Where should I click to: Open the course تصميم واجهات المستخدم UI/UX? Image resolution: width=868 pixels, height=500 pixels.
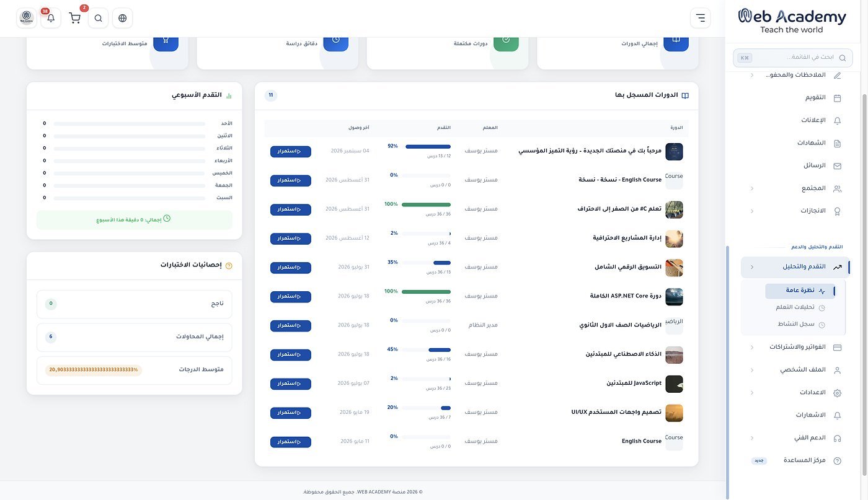(616, 412)
